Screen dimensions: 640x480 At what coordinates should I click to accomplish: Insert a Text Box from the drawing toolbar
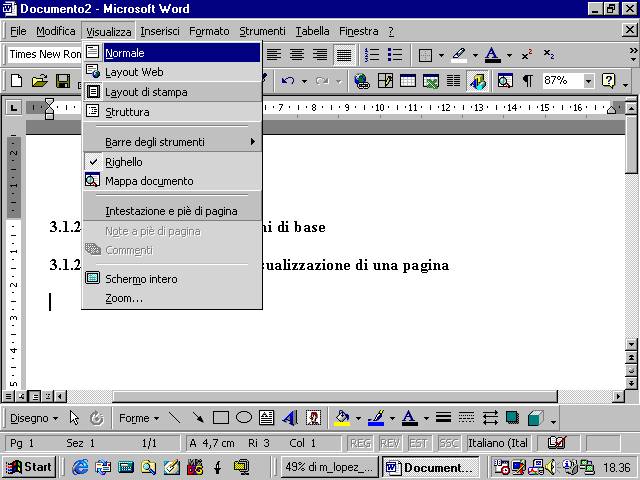click(x=267, y=418)
